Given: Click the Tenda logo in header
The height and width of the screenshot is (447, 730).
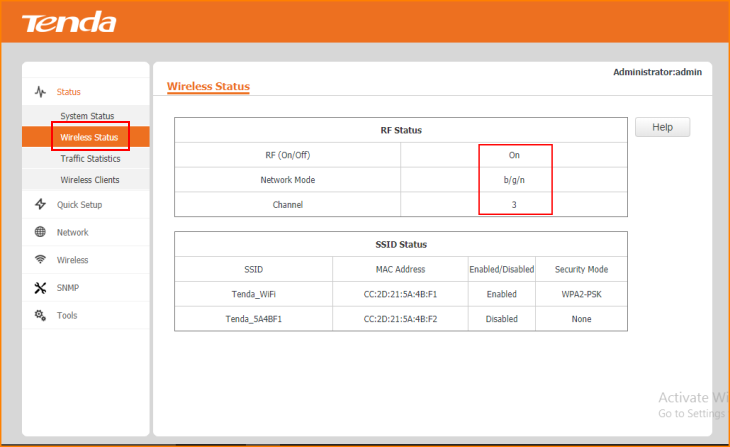Looking at the screenshot, I should pos(68,22).
